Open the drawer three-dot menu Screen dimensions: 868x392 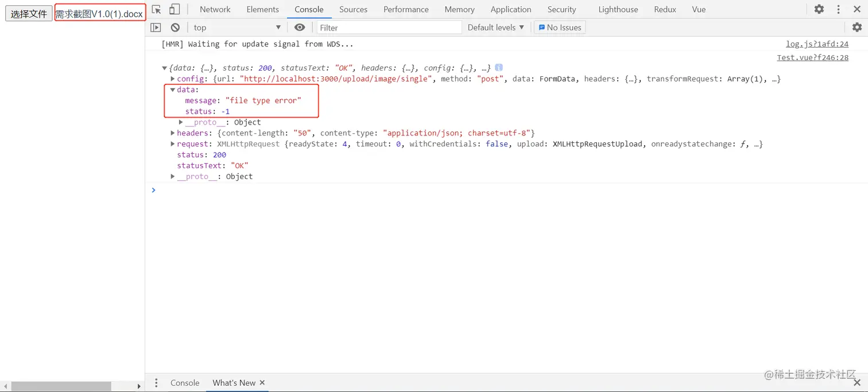pos(156,383)
